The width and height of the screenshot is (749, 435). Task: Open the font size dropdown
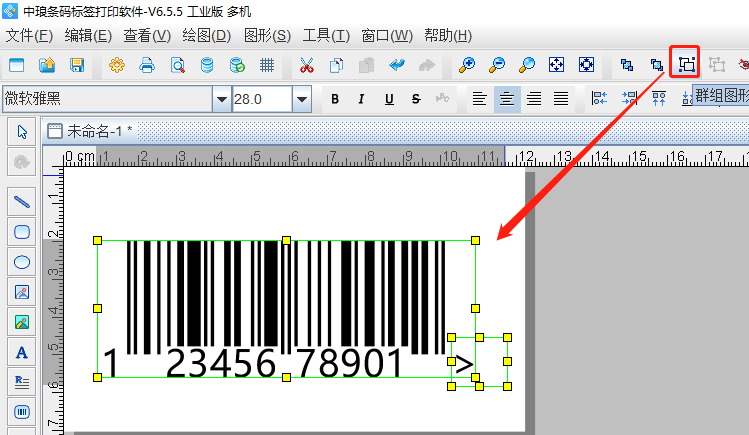click(x=301, y=99)
